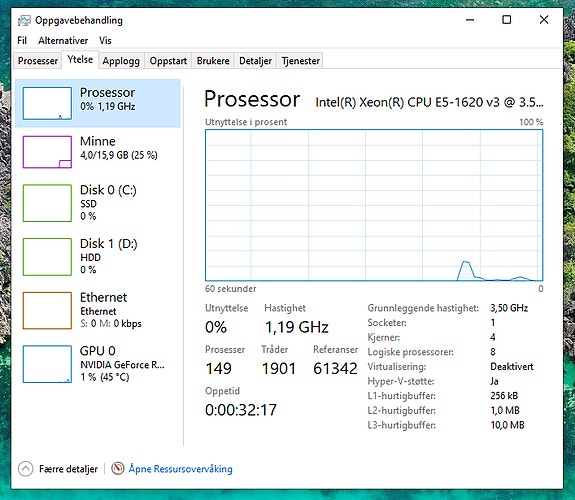
Task: Click the Oppgavebehandling title bar icon
Action: [24, 21]
